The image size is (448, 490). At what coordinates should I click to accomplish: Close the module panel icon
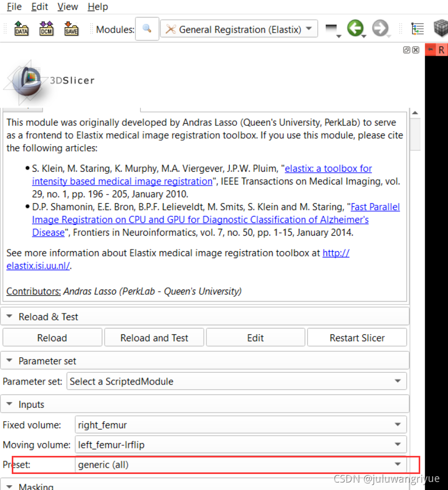coord(415,50)
